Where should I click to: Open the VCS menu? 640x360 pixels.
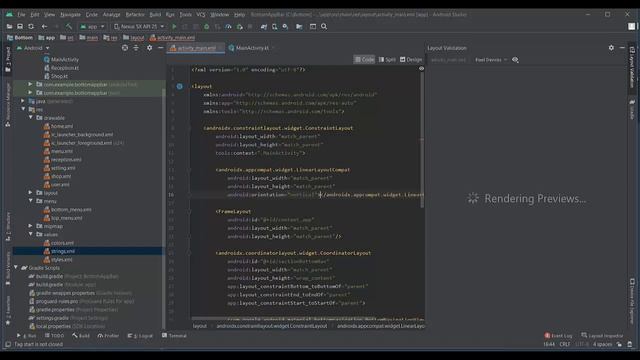201,15
